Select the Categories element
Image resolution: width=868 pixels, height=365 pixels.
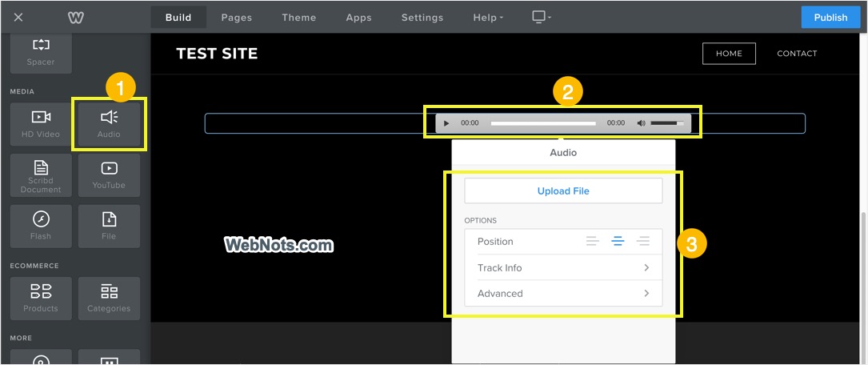(109, 299)
